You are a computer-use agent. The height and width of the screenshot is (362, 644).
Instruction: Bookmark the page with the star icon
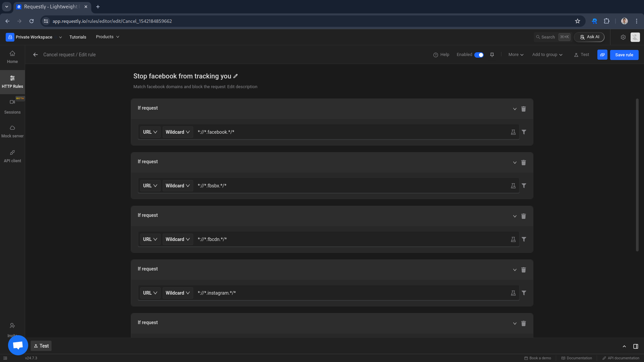578,21
